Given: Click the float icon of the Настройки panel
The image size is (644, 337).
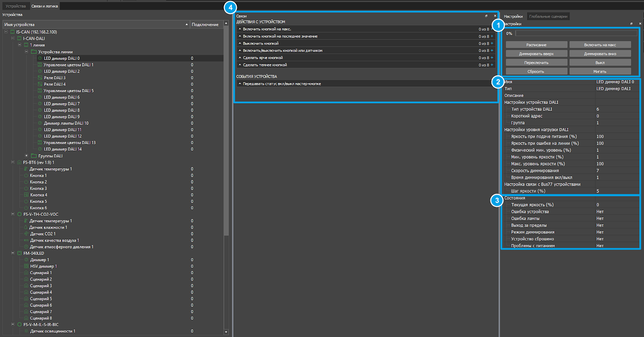Looking at the screenshot, I should pyautogui.click(x=631, y=24).
